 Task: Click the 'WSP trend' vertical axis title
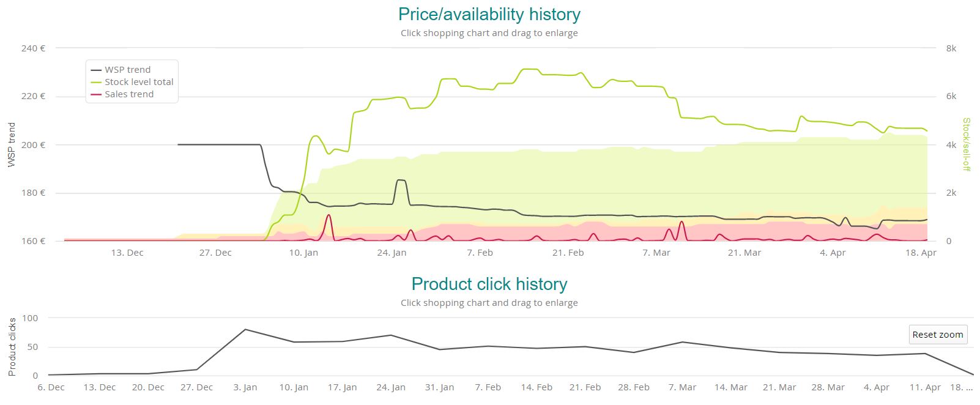pos(12,144)
